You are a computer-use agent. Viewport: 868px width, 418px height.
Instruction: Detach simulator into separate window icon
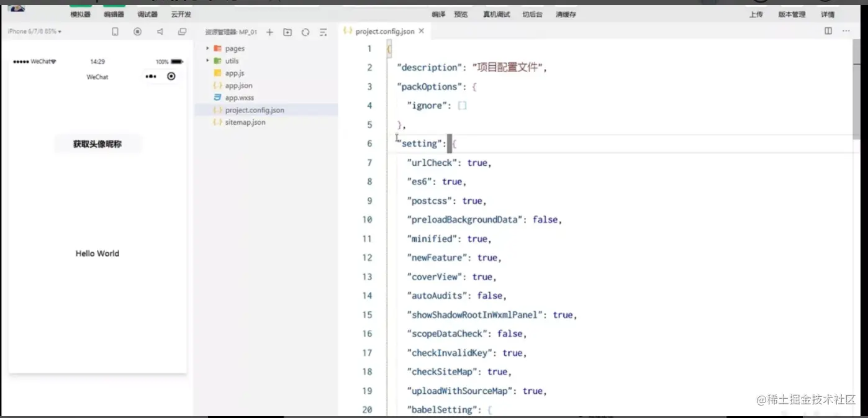point(183,32)
